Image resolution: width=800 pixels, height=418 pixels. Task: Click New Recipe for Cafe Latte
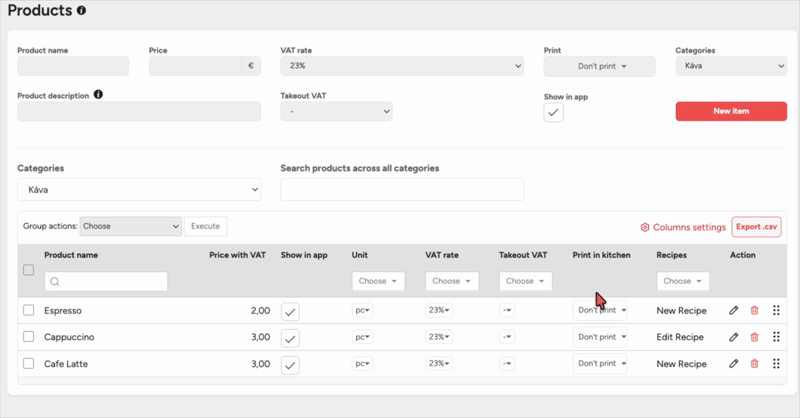pyautogui.click(x=681, y=363)
